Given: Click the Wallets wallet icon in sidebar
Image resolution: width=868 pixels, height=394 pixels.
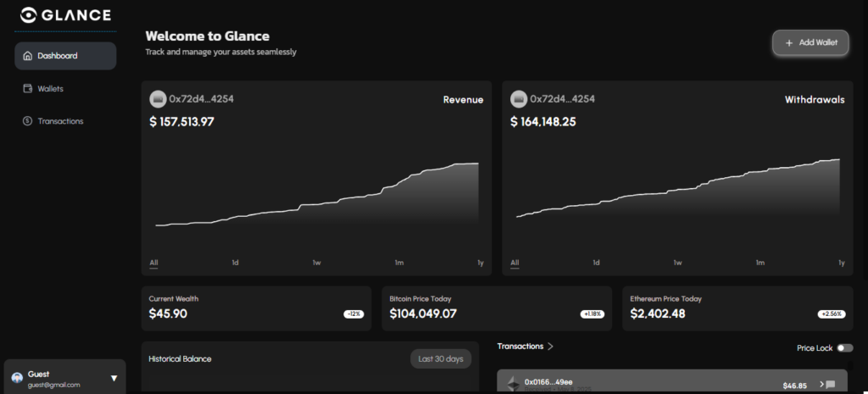Looking at the screenshot, I should (x=27, y=89).
